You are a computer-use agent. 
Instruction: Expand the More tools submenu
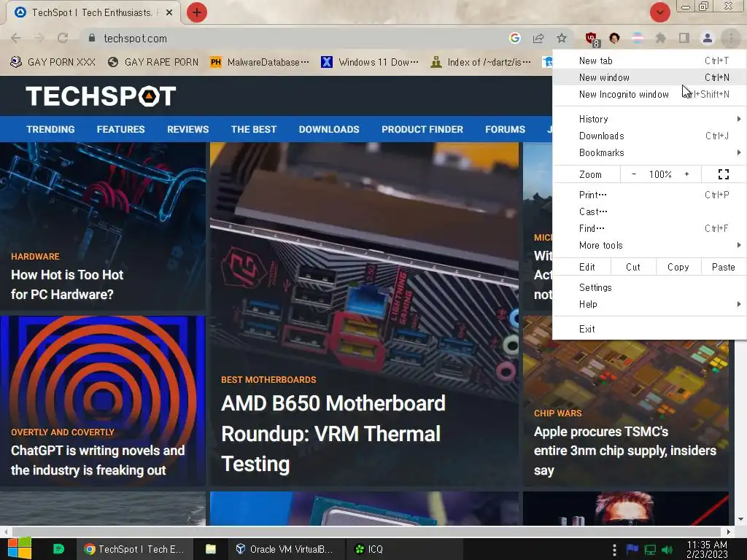(x=649, y=245)
